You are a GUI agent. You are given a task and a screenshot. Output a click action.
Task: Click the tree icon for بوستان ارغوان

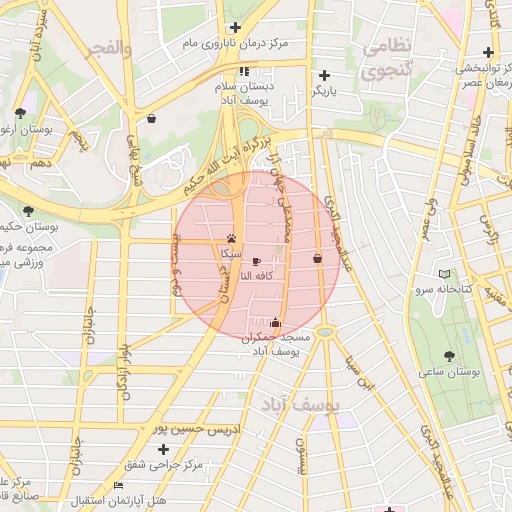pyautogui.click(x=20, y=113)
